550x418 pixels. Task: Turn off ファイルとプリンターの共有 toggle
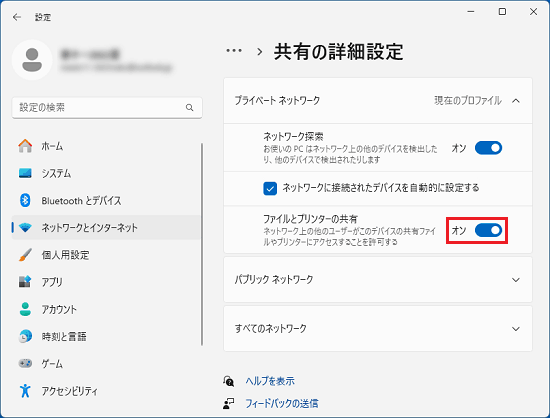[x=488, y=230]
